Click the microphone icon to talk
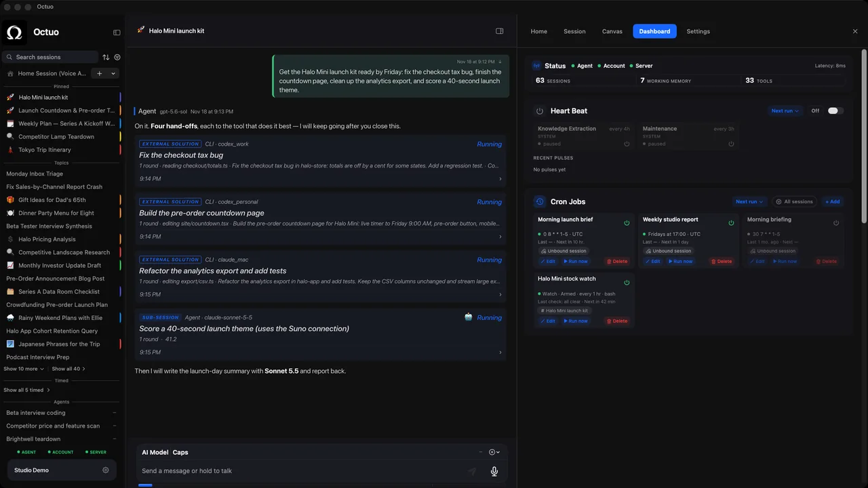This screenshot has width=868, height=488. click(494, 471)
